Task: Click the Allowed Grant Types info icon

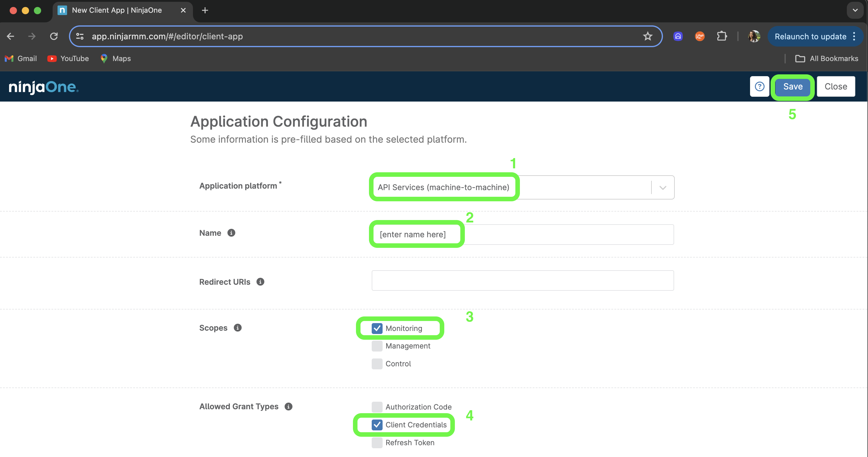Action: (289, 407)
